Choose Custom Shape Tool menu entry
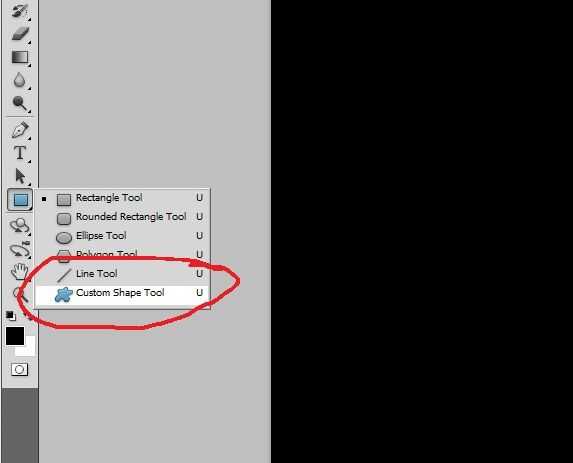Viewport: 573px width, 463px height. point(122,293)
